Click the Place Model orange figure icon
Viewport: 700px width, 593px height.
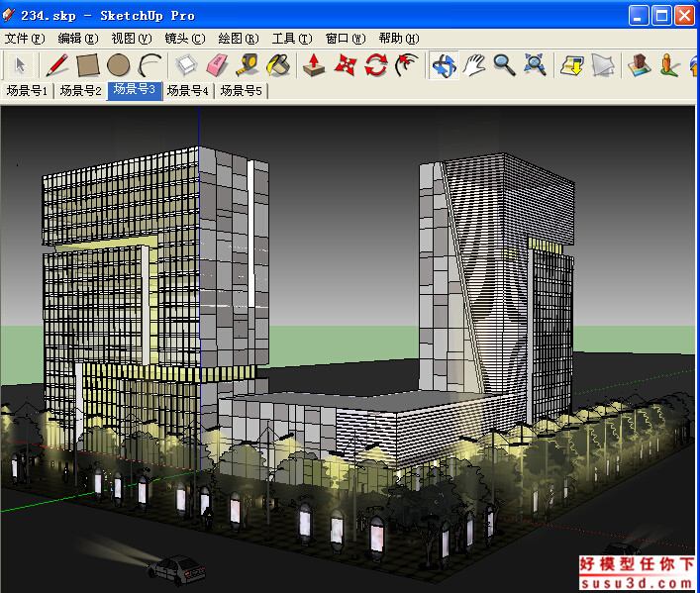pos(669,65)
